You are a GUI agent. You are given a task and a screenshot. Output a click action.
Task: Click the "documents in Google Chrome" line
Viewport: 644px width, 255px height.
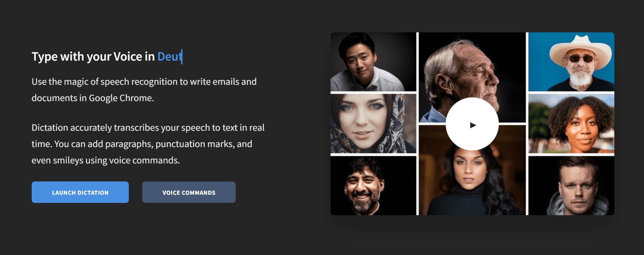[x=93, y=98]
